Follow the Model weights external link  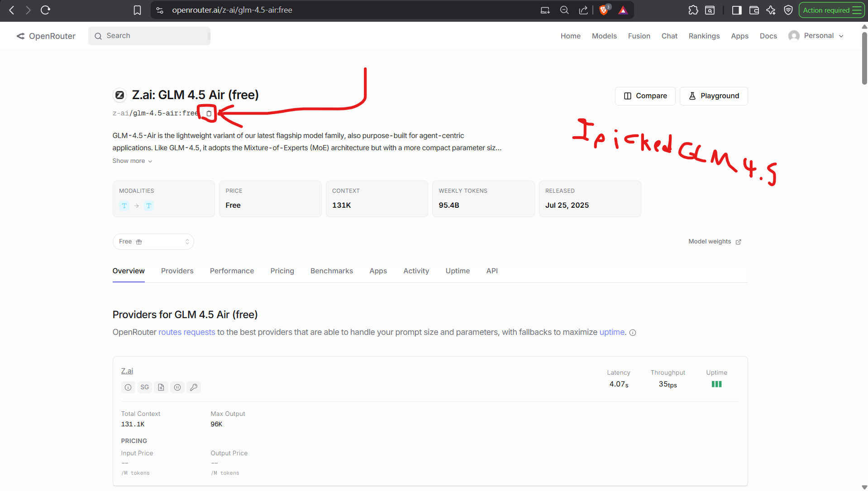coord(715,242)
